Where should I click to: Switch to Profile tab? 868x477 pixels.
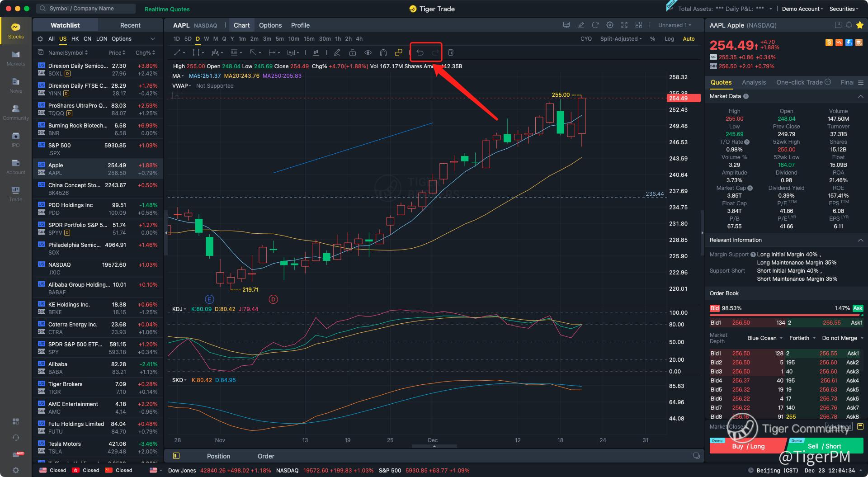[300, 25]
